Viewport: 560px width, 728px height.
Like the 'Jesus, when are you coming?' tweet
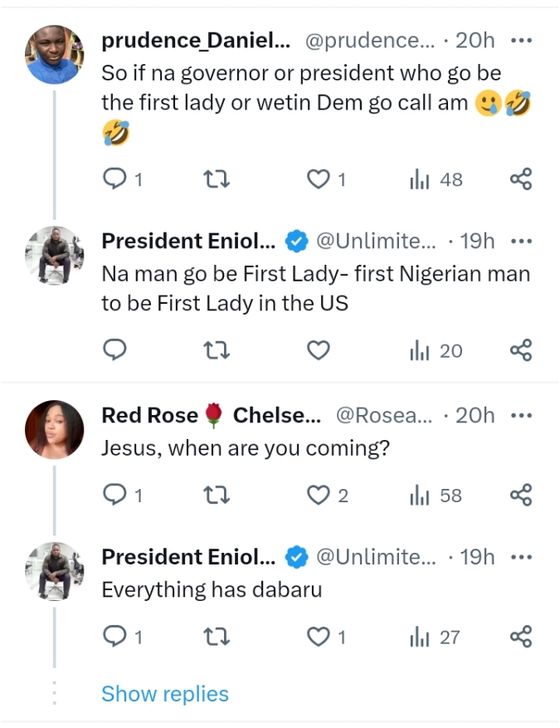319,496
